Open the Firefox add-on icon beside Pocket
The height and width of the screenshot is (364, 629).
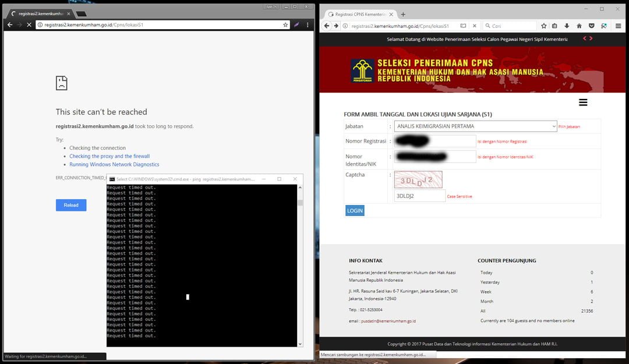604,26
